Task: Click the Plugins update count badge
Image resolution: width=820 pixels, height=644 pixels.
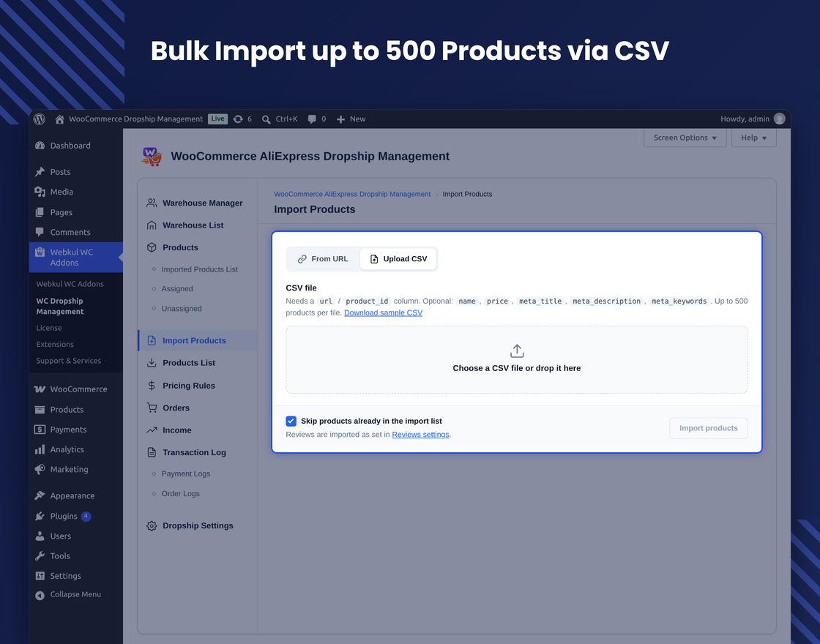Action: coord(86,516)
